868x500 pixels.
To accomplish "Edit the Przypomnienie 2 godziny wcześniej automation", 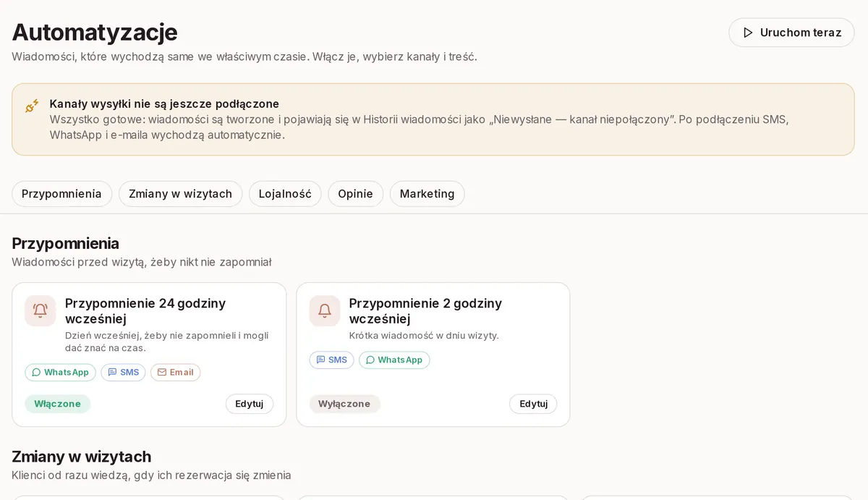I will [533, 404].
